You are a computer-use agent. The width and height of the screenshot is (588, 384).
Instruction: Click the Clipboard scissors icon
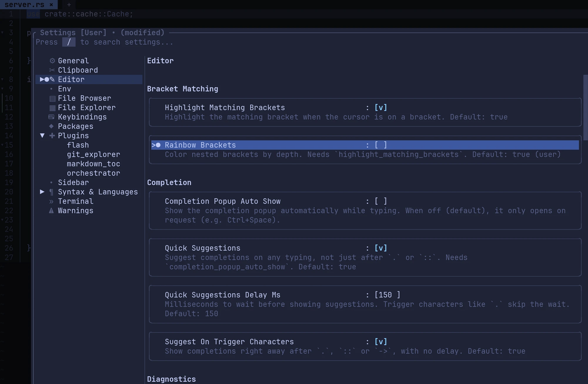pyautogui.click(x=52, y=70)
